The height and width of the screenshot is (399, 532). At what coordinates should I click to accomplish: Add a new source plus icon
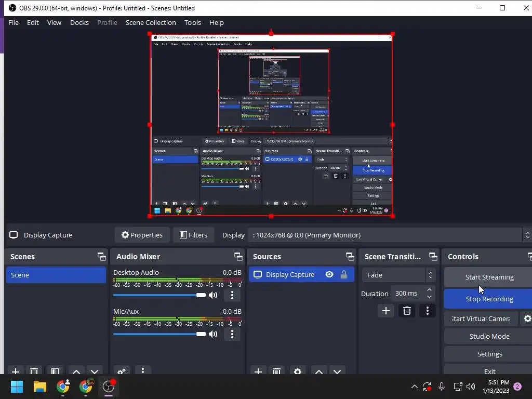[x=258, y=371]
